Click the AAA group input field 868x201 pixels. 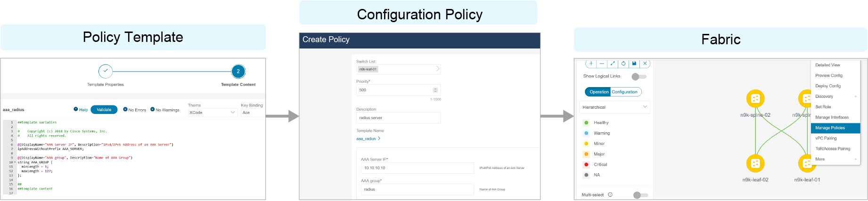tap(418, 189)
